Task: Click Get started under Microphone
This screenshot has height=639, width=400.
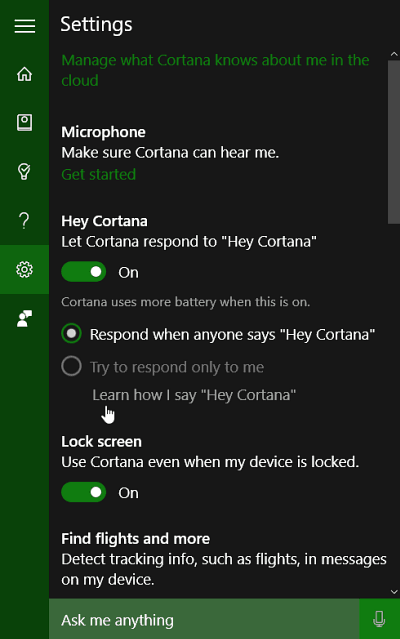Action: pyautogui.click(x=99, y=174)
